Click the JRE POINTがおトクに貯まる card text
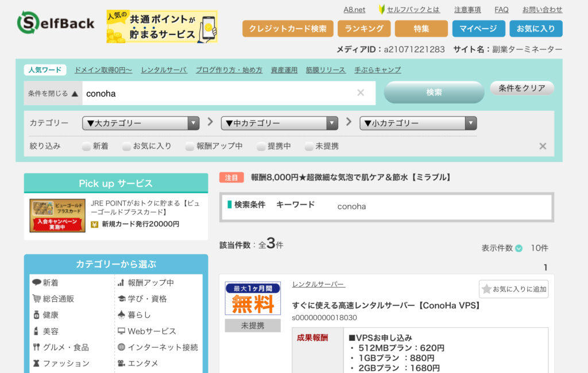Viewport: 588px width, 373px height. (146, 208)
